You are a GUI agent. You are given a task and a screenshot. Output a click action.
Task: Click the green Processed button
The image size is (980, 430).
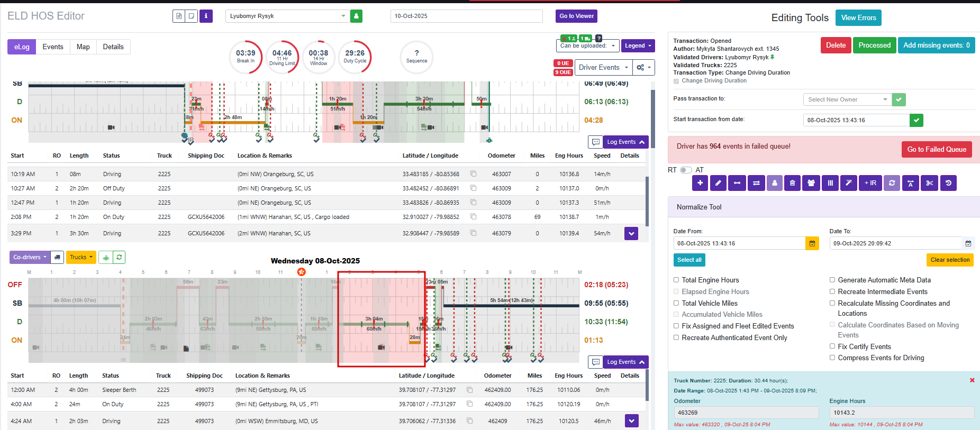[874, 45]
